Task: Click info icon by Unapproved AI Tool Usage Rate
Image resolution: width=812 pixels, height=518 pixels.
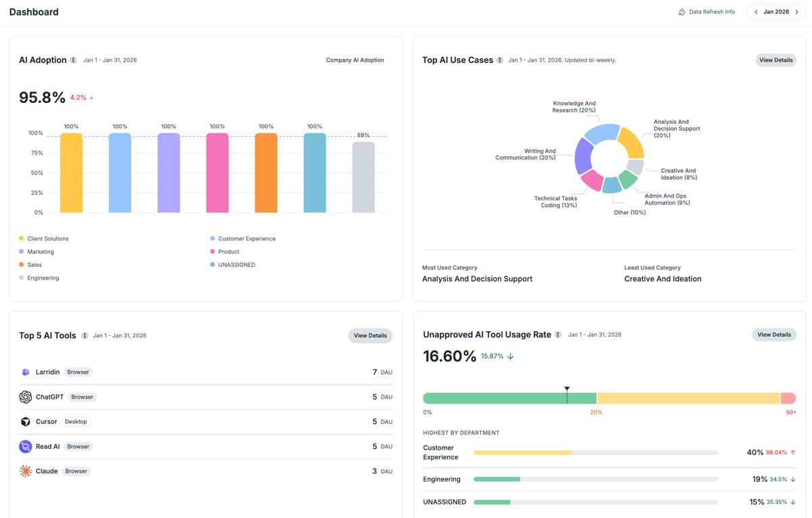Action: pos(558,334)
